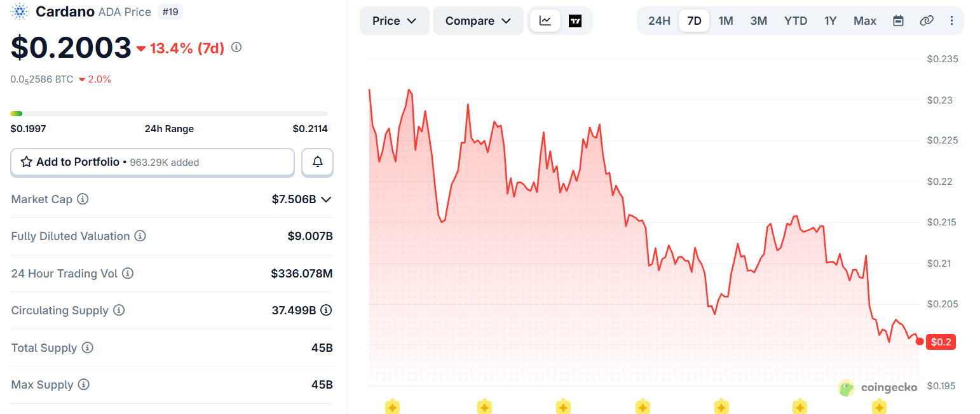This screenshot has width=980, height=414.
Task: Click the $0.1997 range low value
Action: tap(28, 129)
